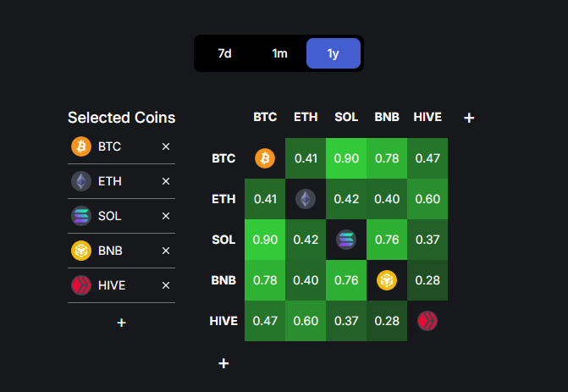Click the BNB icon in Selected Coins list
Image resolution: width=568 pixels, height=392 pixels.
coord(81,251)
